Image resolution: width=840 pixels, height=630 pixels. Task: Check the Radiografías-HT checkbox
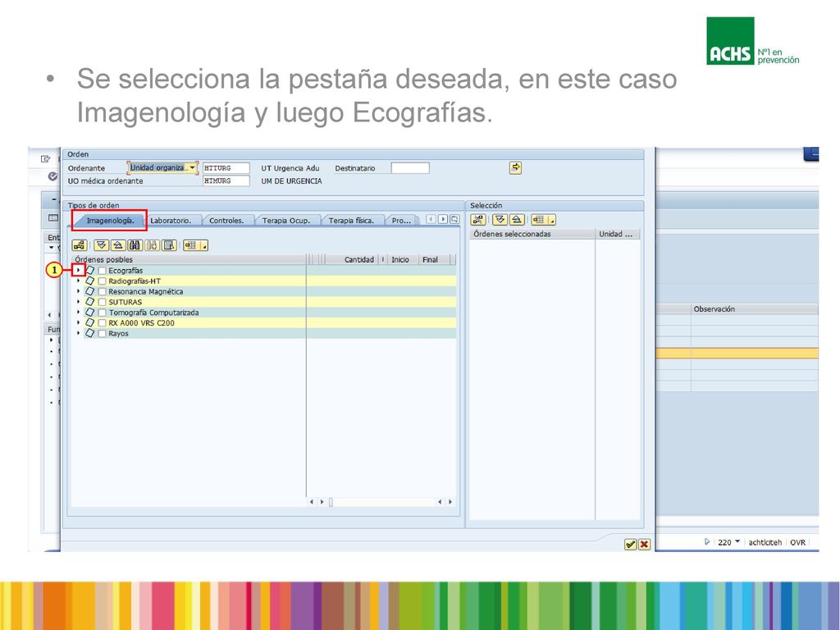(x=102, y=281)
